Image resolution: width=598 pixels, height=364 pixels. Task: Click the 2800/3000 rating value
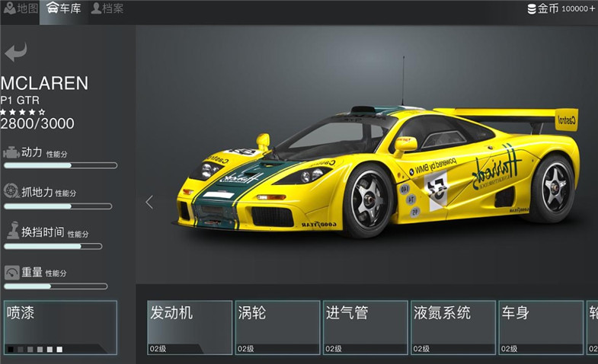[x=37, y=123]
